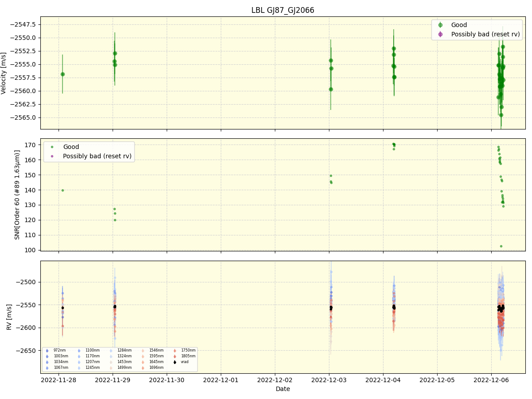
Task: Click the 972nm legend marker
Action: pos(47,351)
